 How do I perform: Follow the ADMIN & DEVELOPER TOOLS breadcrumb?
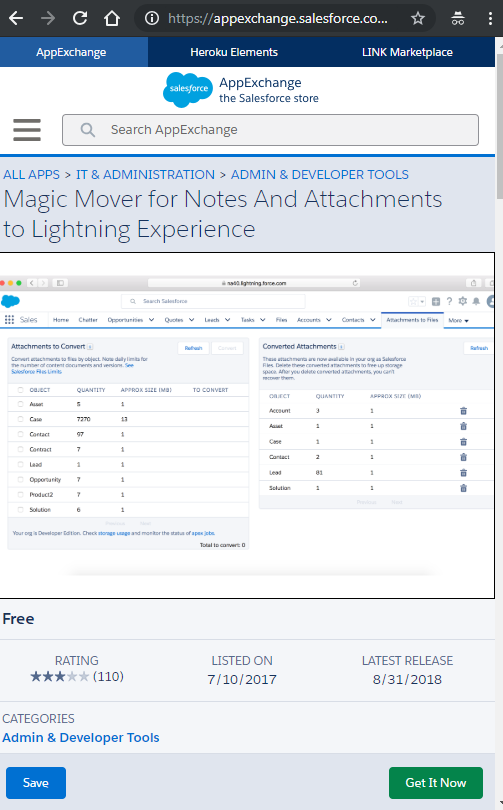point(320,175)
